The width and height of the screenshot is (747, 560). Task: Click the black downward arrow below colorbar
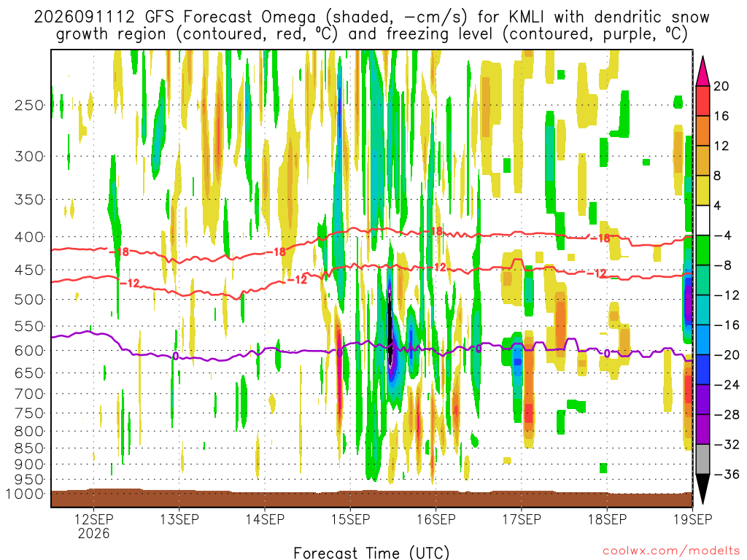click(x=703, y=489)
